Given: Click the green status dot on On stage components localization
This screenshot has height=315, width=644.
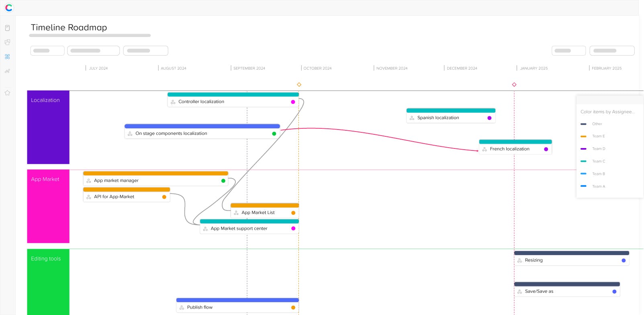Looking at the screenshot, I should [x=274, y=134].
